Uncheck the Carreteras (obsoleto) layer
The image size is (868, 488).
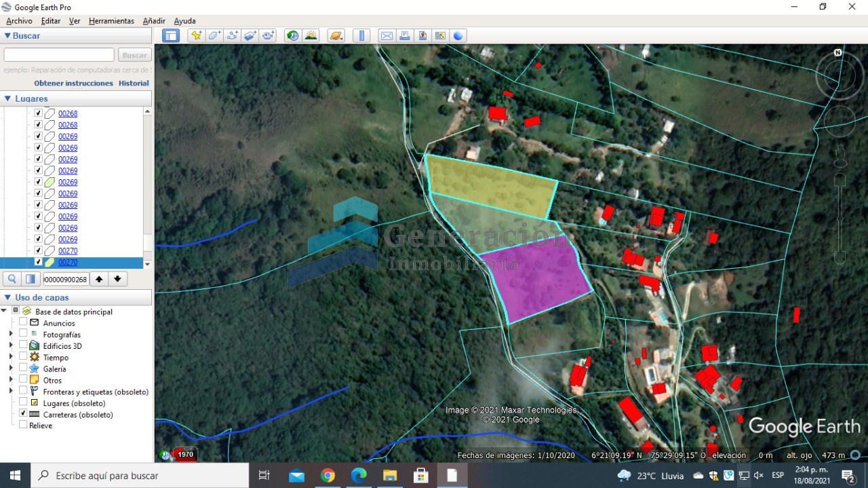[23, 413]
